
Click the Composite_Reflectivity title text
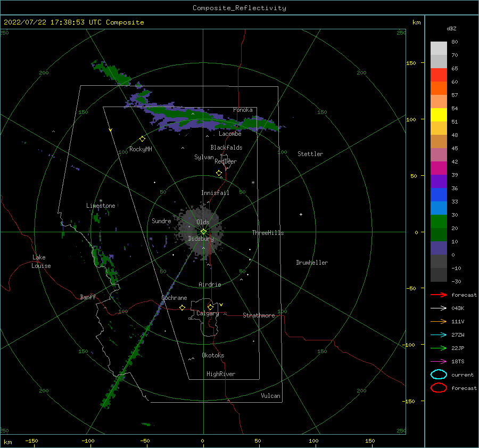(x=240, y=8)
